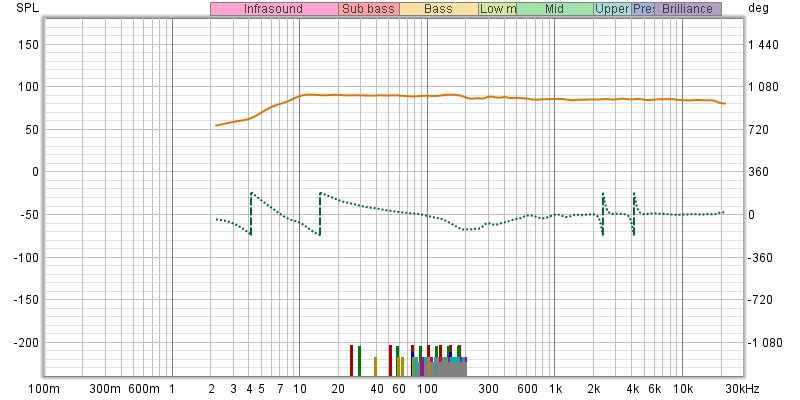Click the 1k frequency label
800x400 pixels.
(x=555, y=389)
